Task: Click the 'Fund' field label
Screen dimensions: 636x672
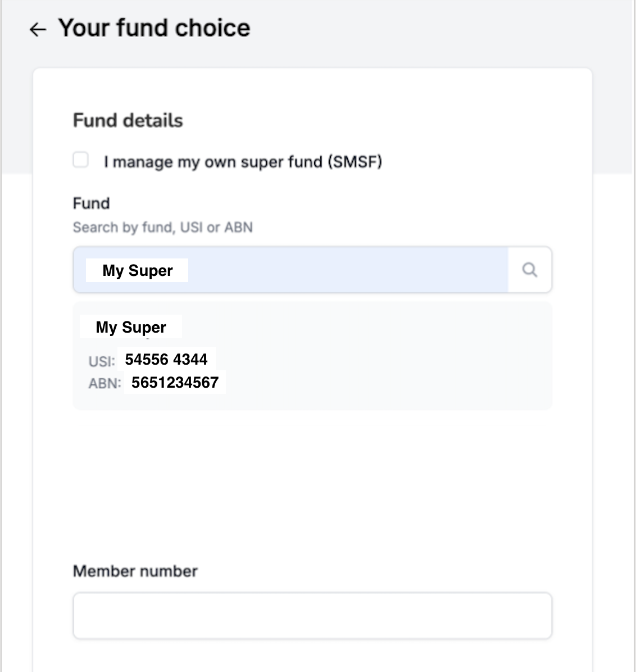Action: 91,203
